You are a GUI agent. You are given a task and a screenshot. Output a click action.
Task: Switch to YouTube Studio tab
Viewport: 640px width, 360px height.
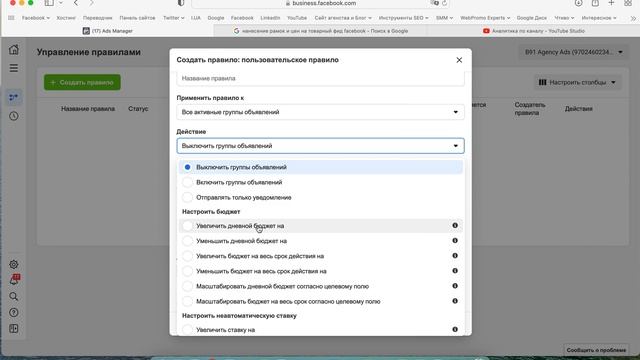pyautogui.click(x=533, y=31)
